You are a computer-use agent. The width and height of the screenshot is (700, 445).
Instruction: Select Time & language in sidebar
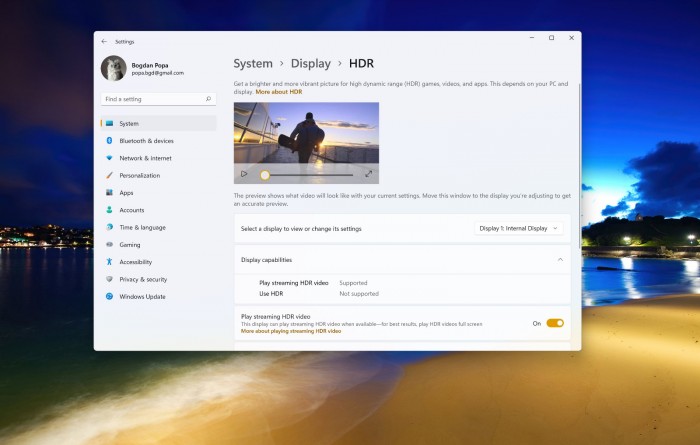pos(142,227)
